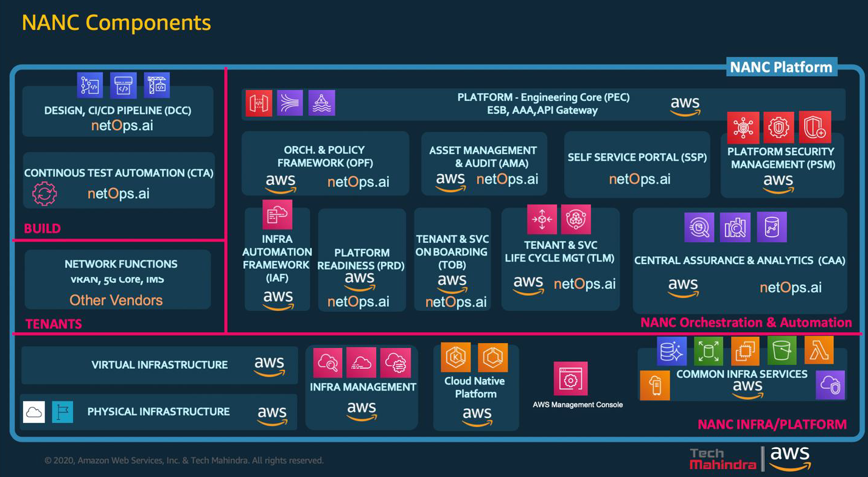Click the pink gear-sync icon in CTA
This screenshot has height=477, width=868.
click(44, 194)
